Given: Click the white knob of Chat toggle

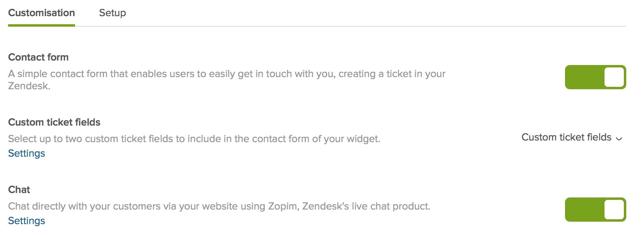Looking at the screenshot, I should [x=614, y=210].
